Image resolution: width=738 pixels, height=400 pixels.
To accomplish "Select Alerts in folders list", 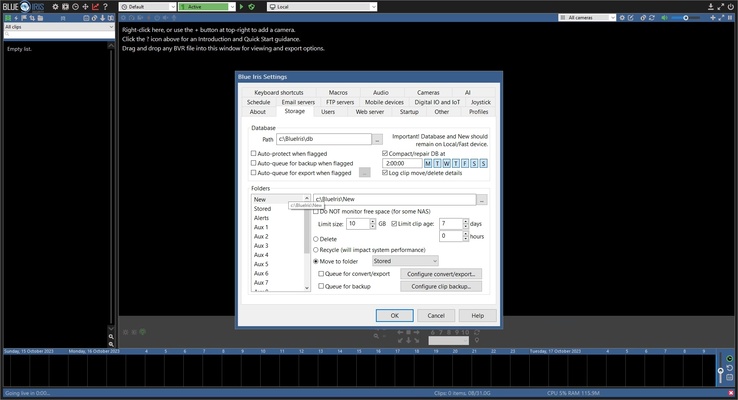I will tap(262, 218).
